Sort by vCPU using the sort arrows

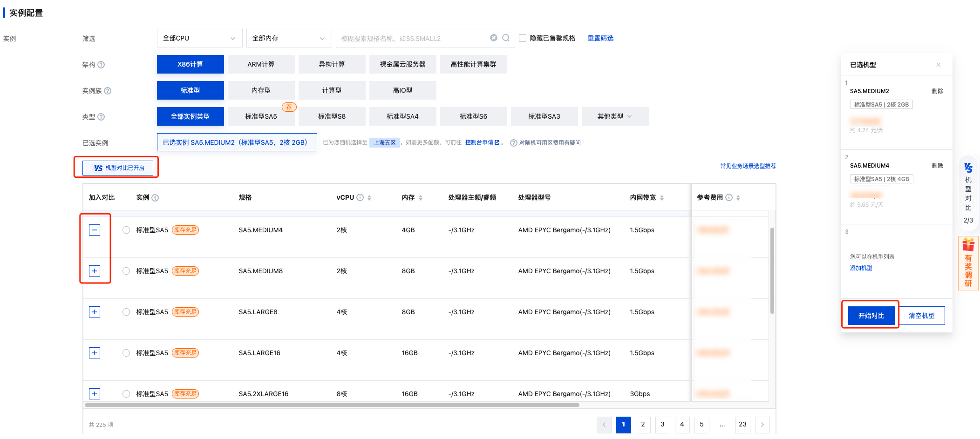click(x=369, y=198)
